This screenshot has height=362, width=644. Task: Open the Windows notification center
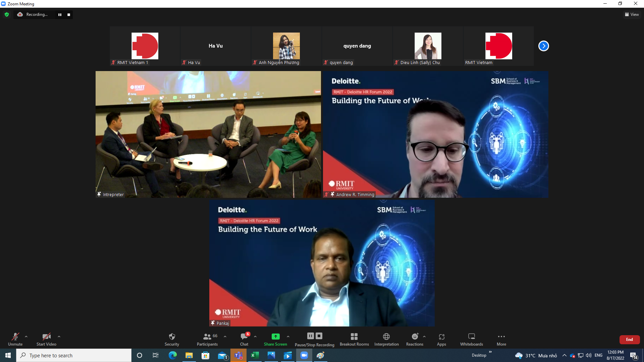[x=634, y=356]
